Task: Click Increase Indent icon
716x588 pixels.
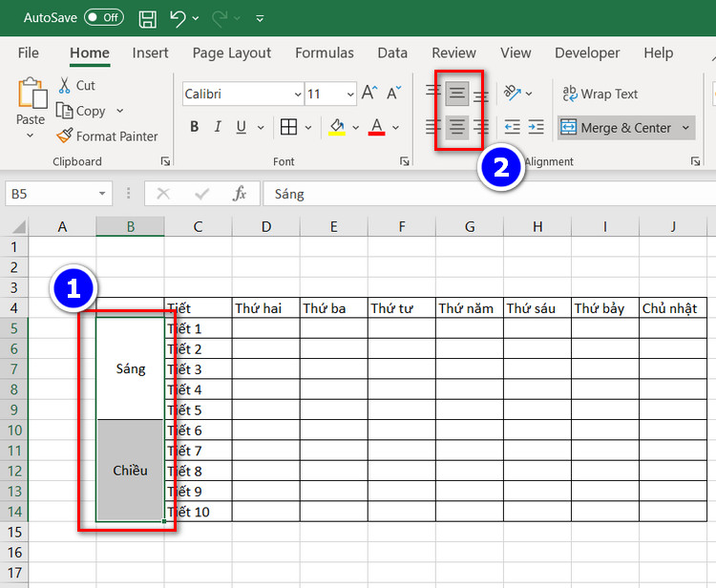Action: click(x=537, y=126)
